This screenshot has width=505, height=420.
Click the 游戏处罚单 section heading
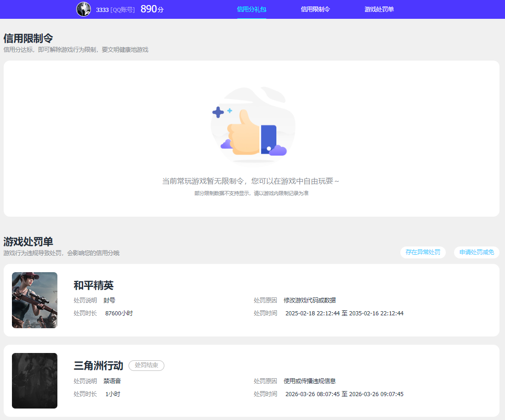(28, 241)
